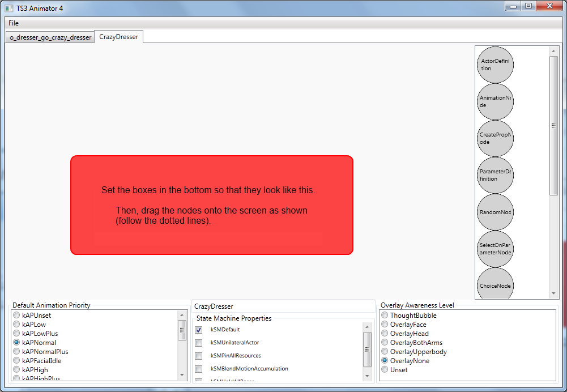The width and height of the screenshot is (567, 392).
Task: Select the ThoughtBubble overlay radio button
Action: [x=385, y=316]
